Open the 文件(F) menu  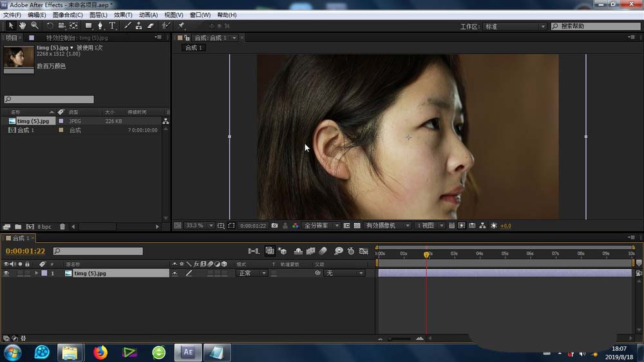(12, 15)
